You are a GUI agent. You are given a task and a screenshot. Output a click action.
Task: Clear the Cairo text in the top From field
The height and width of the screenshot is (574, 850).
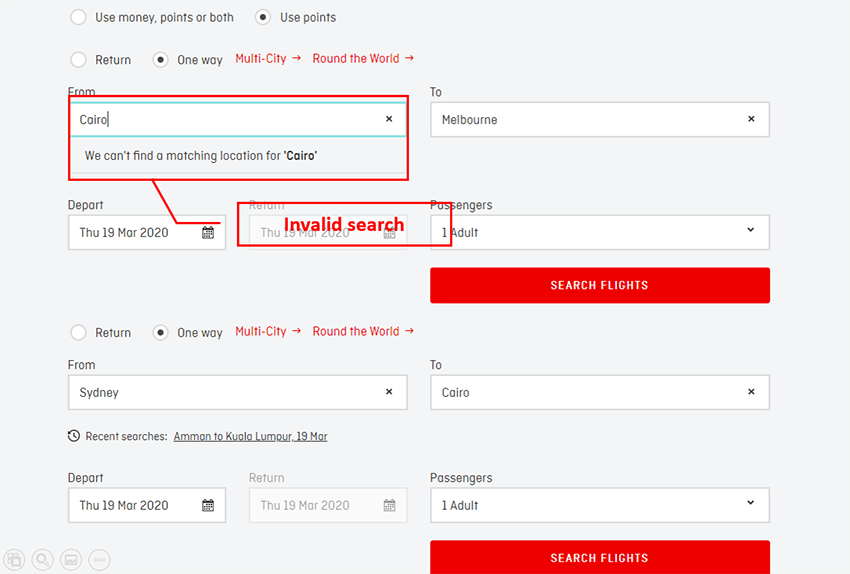point(389,119)
